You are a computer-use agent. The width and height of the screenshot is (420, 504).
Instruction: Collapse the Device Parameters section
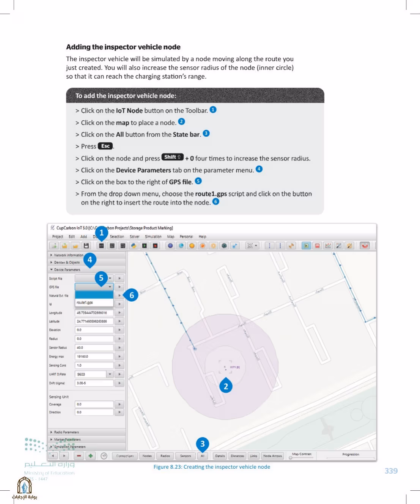click(87, 269)
